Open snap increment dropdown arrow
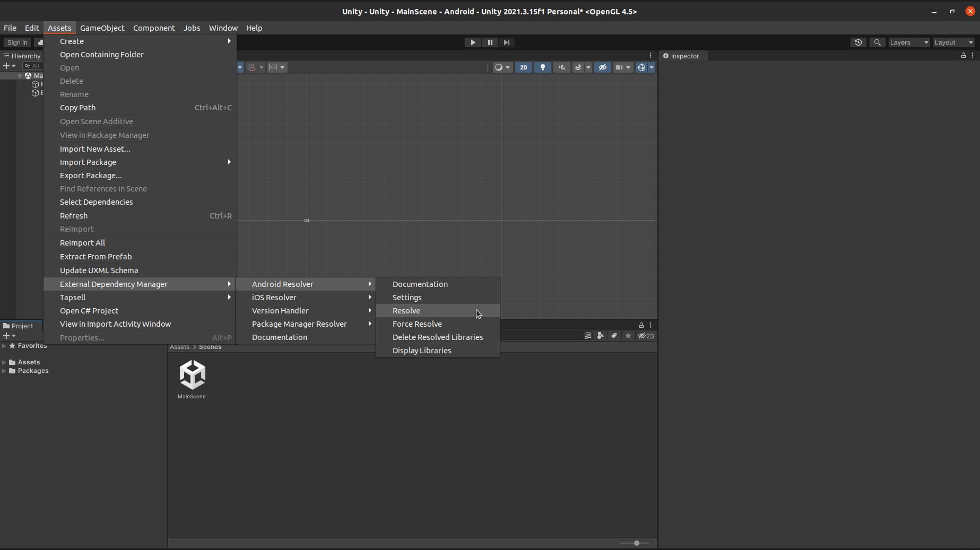The height and width of the screenshot is (550, 980). pos(282,67)
